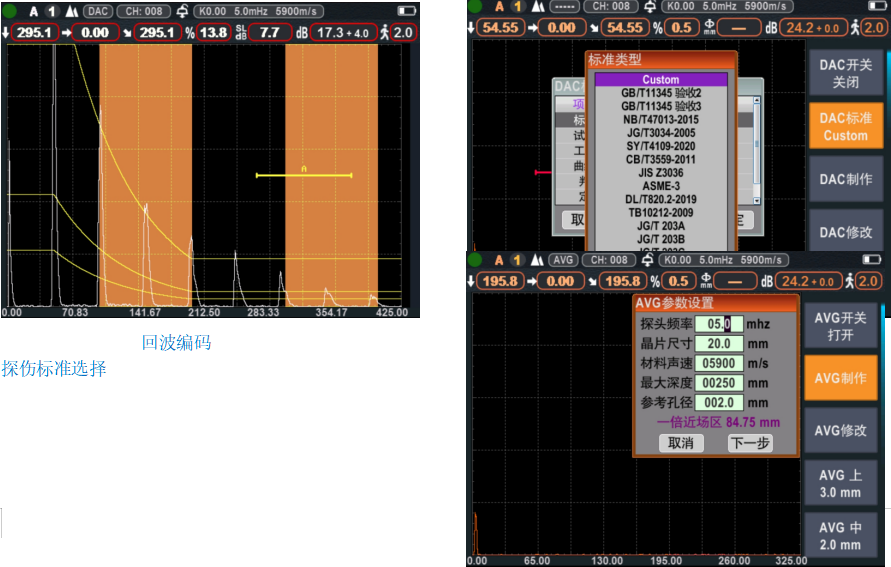Click the percent icon beside 13.8

pyautogui.click(x=189, y=33)
